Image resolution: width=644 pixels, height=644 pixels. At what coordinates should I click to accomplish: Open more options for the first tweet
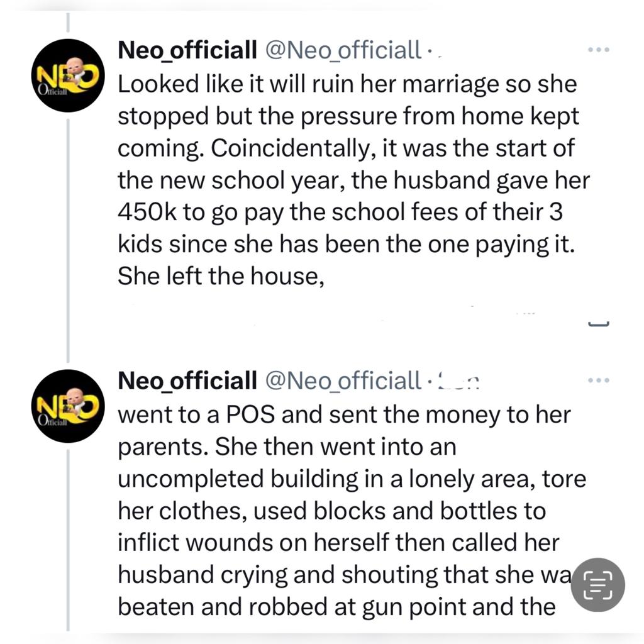[598, 50]
